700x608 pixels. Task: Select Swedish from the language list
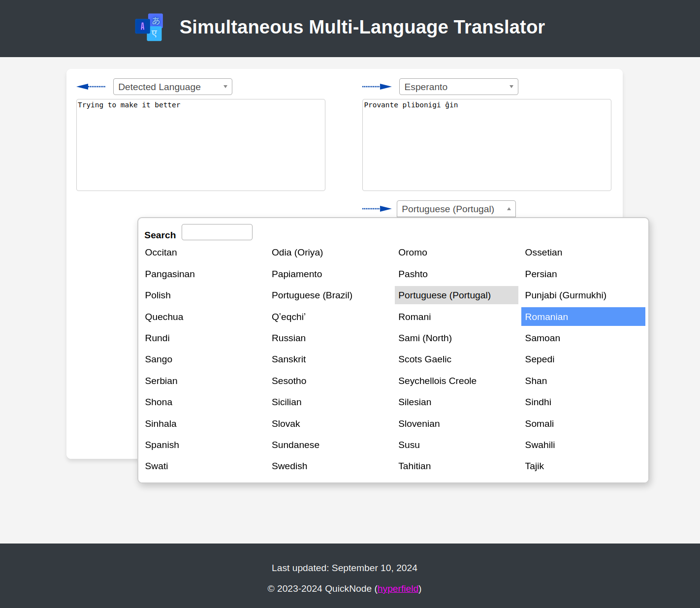click(x=289, y=466)
